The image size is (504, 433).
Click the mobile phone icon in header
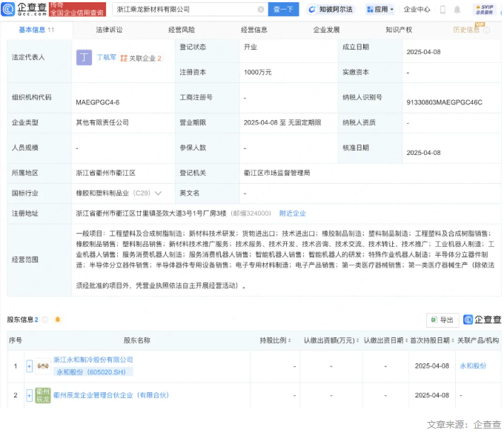point(442,10)
